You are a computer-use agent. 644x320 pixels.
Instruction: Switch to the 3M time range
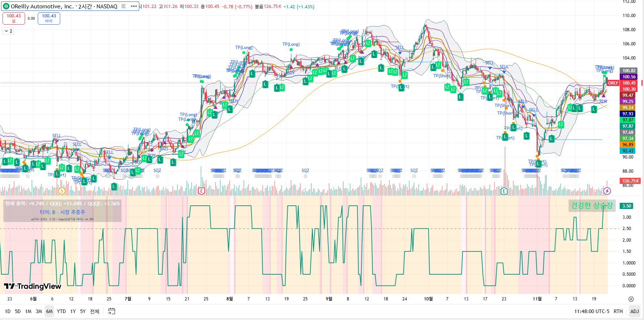(39, 311)
